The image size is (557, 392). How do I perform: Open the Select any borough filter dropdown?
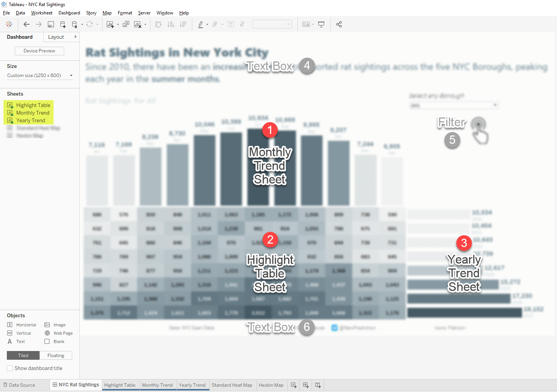coord(495,105)
